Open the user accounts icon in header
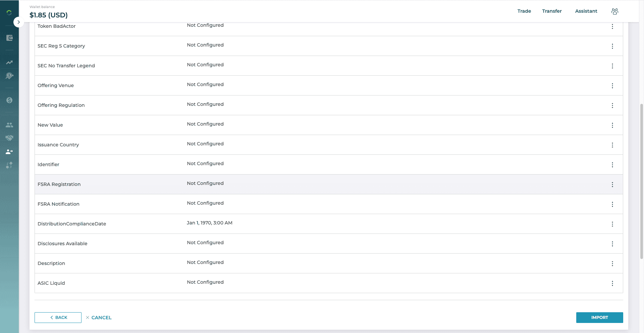Screen dimensions: 644x333 coord(615,11)
